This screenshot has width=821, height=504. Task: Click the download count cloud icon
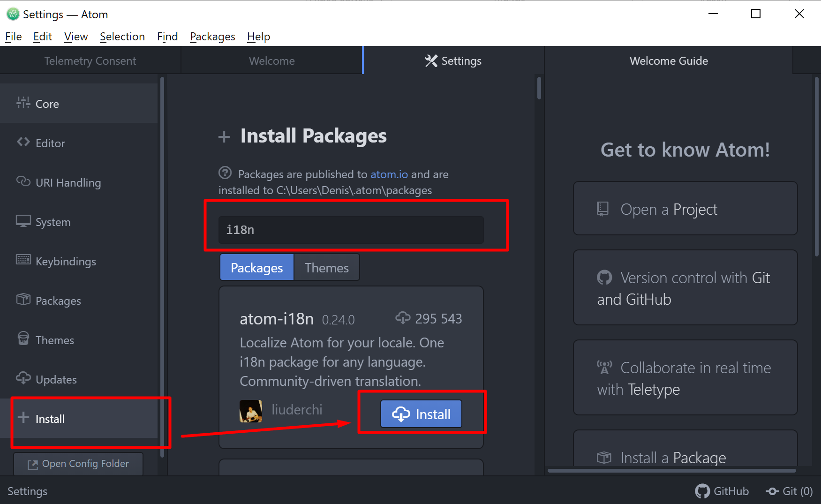coord(403,318)
